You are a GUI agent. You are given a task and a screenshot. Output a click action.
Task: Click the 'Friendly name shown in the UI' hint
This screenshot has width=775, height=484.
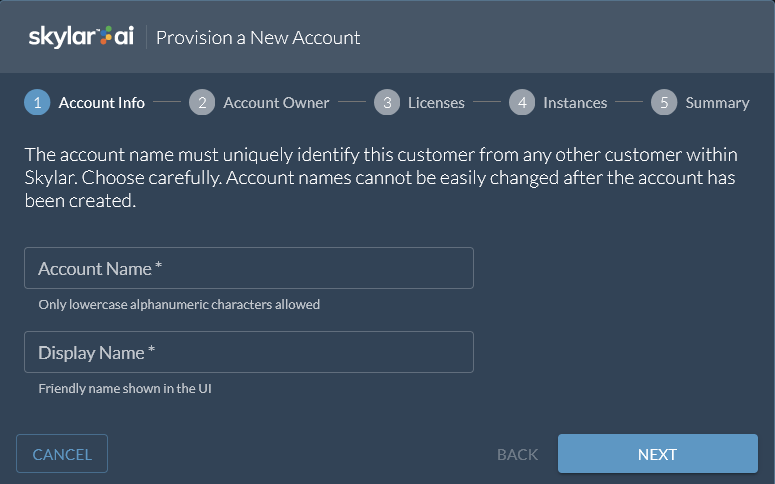(125, 388)
